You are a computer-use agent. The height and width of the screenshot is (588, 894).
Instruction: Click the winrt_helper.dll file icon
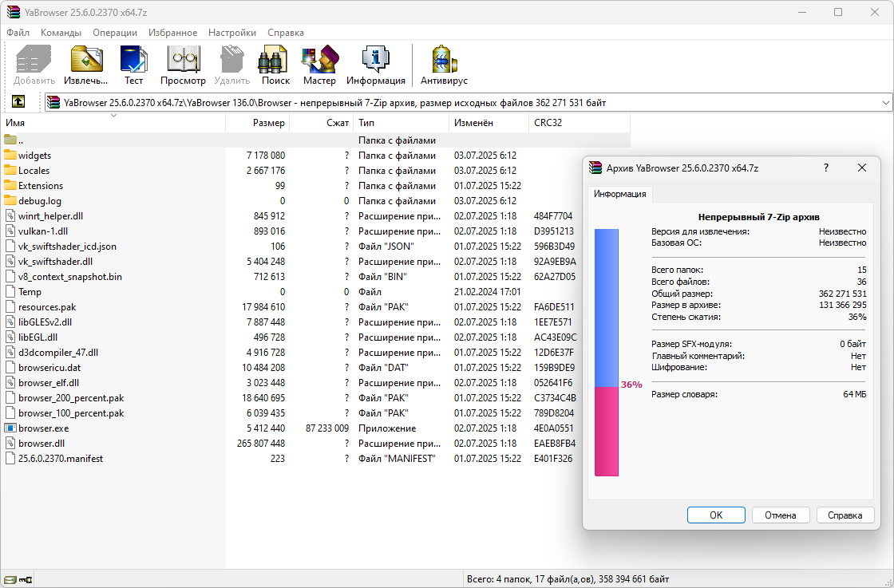tap(10, 215)
